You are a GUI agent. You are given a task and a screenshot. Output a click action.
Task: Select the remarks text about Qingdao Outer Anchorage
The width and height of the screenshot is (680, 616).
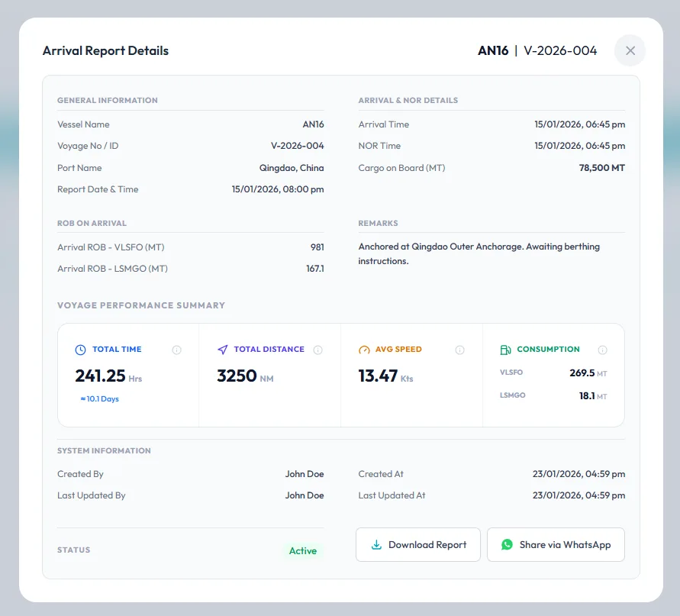coord(479,254)
